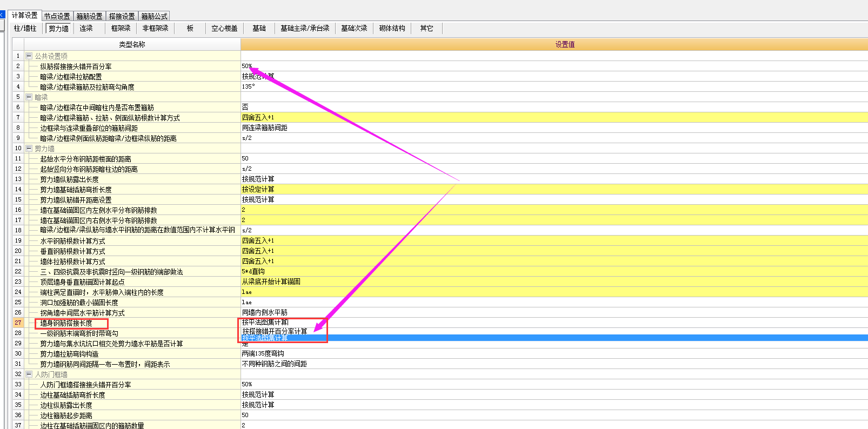Click row number 27 header
868x429 pixels.
[18, 323]
